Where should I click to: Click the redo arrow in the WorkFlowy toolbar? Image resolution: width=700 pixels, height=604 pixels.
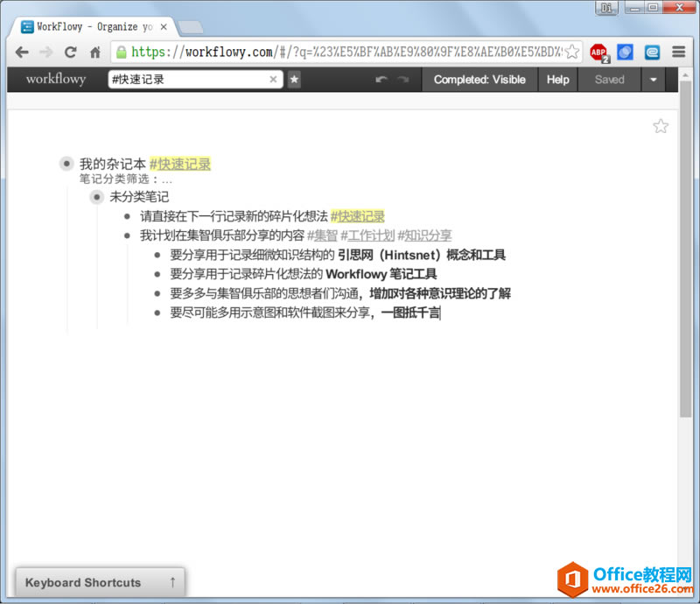403,80
